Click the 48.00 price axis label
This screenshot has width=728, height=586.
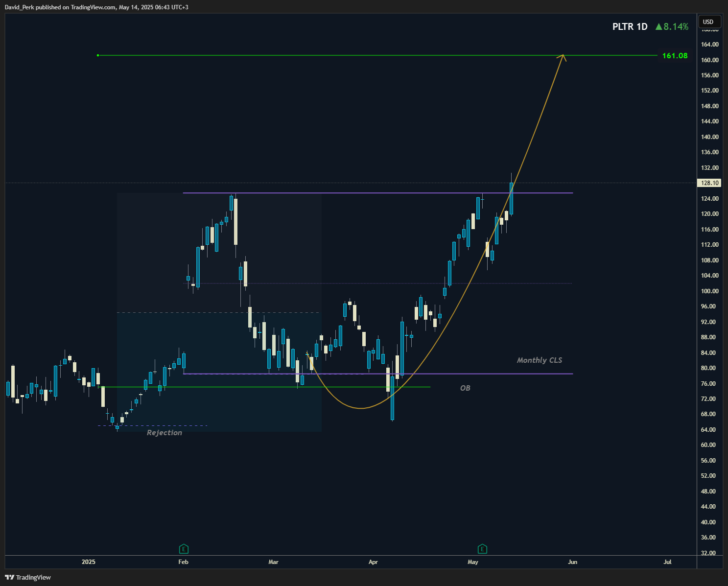coord(709,492)
